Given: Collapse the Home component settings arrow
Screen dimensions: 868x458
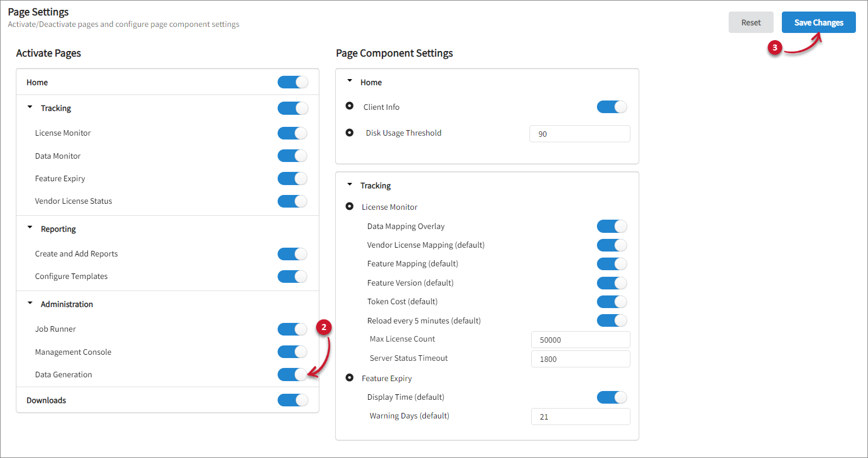Looking at the screenshot, I should coord(350,81).
